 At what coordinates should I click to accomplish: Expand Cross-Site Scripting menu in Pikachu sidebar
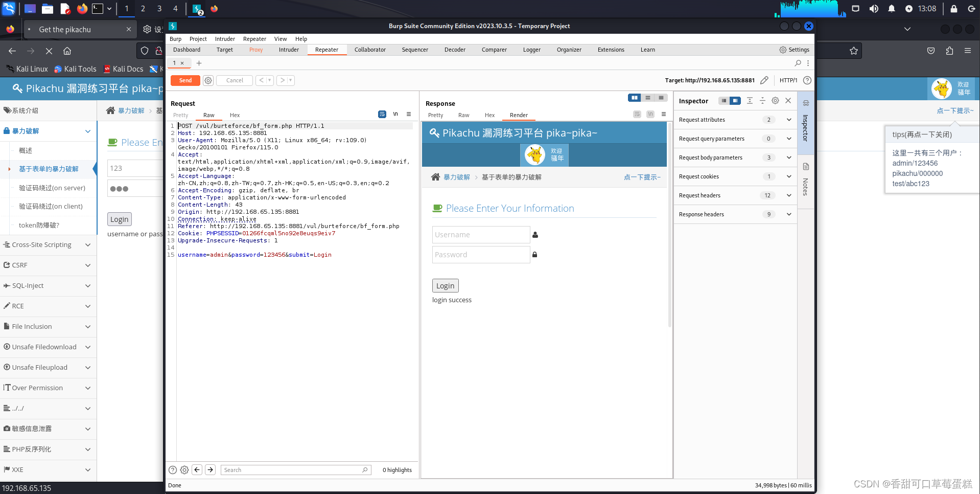(x=48, y=245)
